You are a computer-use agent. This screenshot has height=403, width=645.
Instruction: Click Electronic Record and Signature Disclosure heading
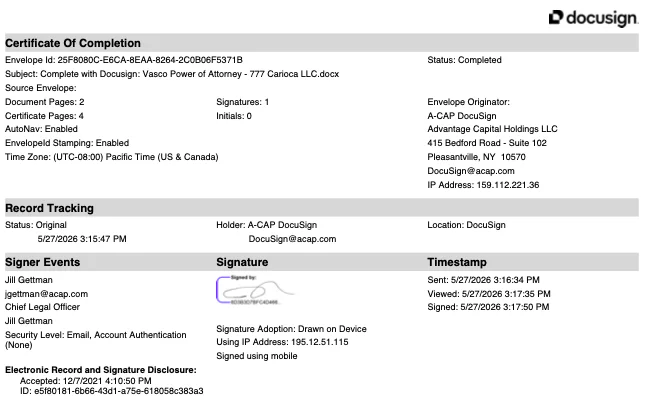101,370
